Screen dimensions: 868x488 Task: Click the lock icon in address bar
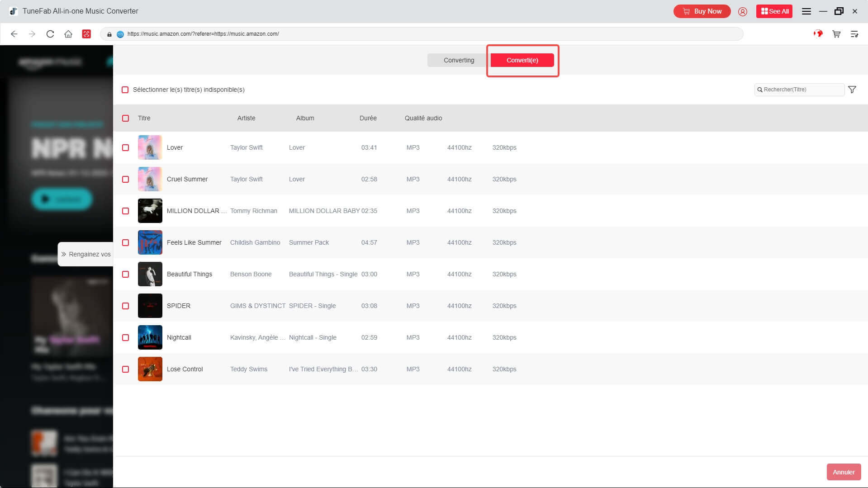(109, 34)
